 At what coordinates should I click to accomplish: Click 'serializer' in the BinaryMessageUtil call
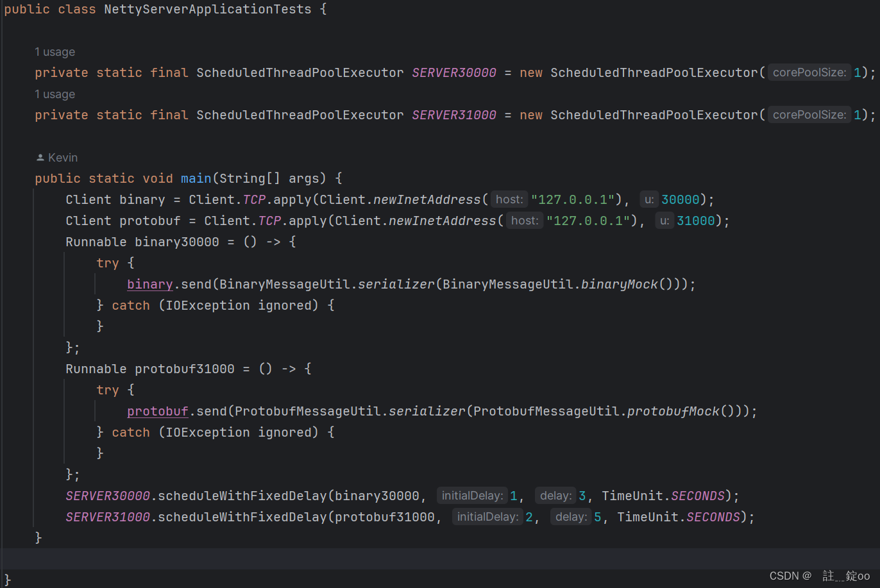(x=396, y=284)
